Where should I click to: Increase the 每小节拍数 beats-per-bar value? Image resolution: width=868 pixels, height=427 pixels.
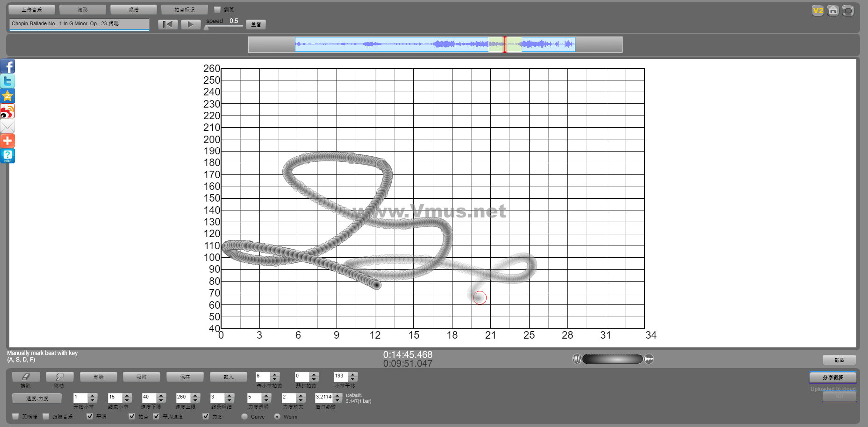coord(275,374)
